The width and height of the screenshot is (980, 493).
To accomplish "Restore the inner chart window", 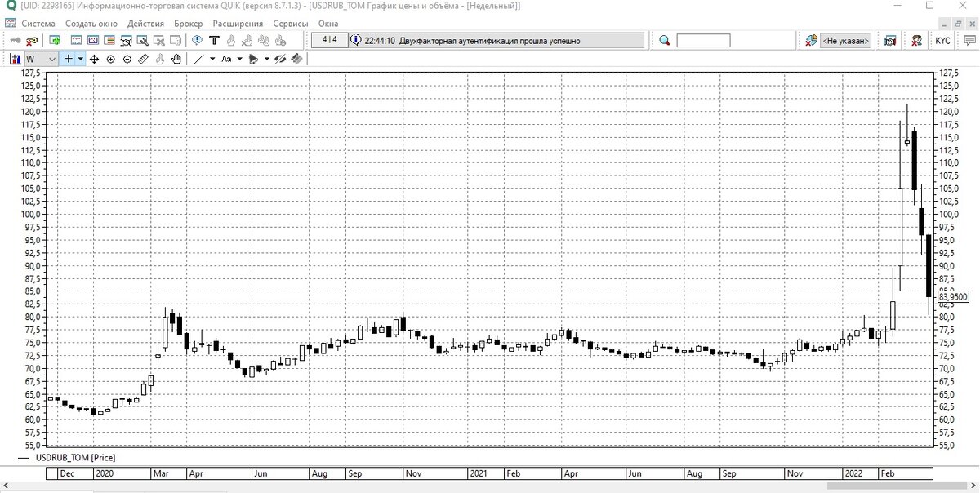I will [958, 24].
